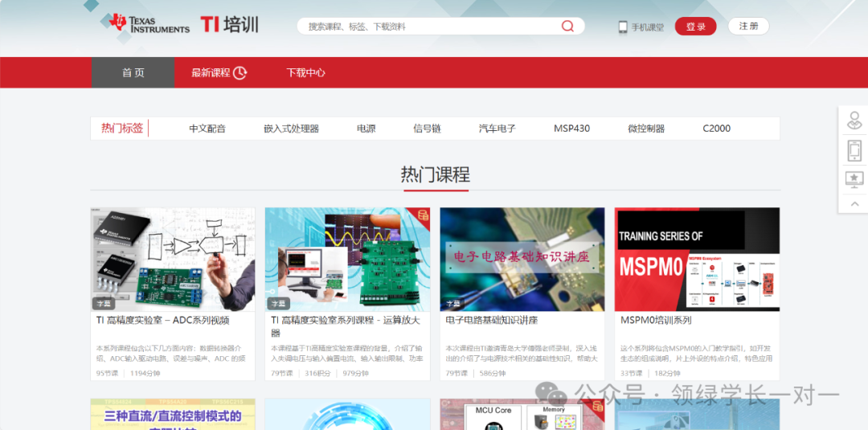Click the 586分钟 duration text

492,373
